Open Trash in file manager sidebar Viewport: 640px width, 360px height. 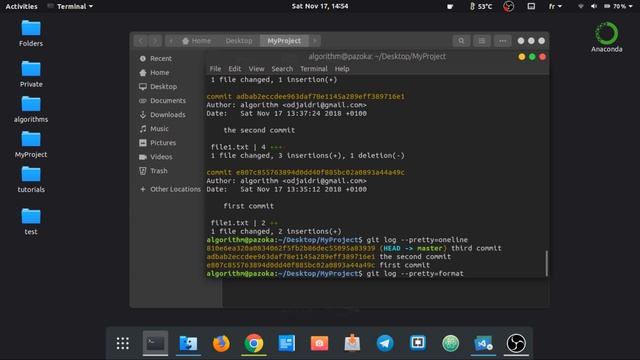click(x=153, y=171)
